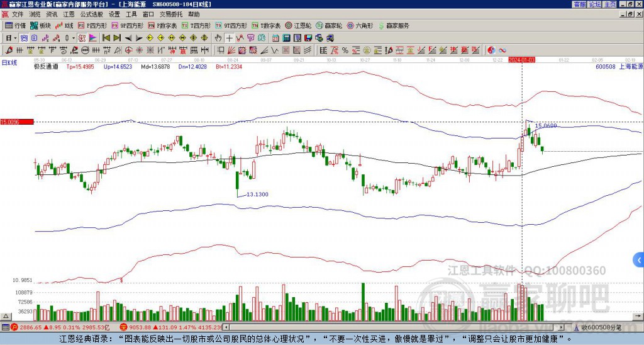Click the 极反通道 indicator name
Viewport: 644px width, 345px height.
tap(46, 66)
